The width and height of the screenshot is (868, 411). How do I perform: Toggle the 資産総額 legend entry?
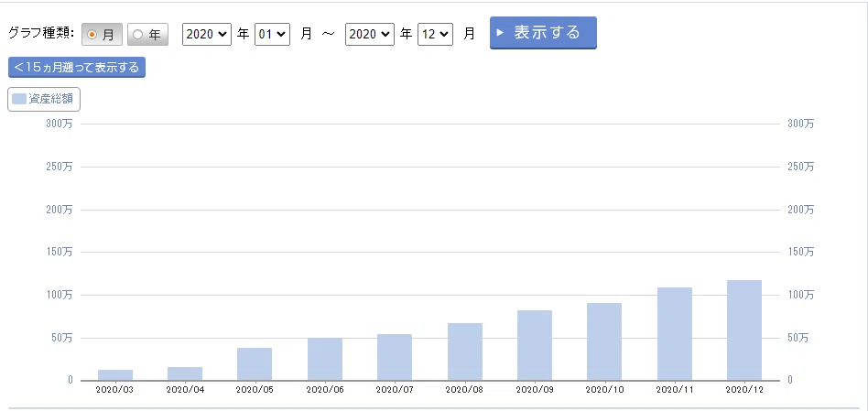(44, 100)
